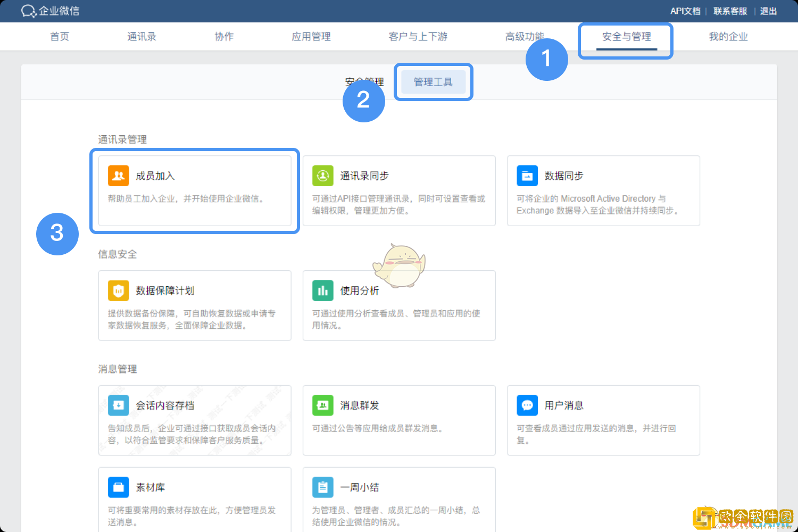
Task: Click description starting 提供数据备份保障
Action: [x=192, y=320]
